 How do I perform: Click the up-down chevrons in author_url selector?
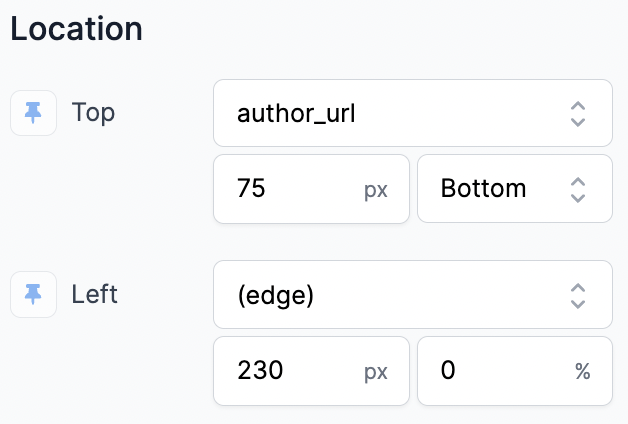coord(578,114)
